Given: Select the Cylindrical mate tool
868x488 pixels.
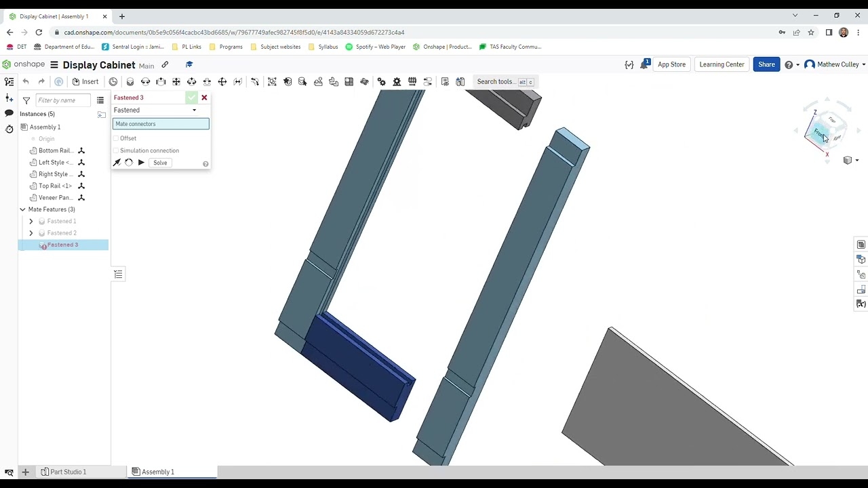Looking at the screenshot, I should tap(192, 81).
